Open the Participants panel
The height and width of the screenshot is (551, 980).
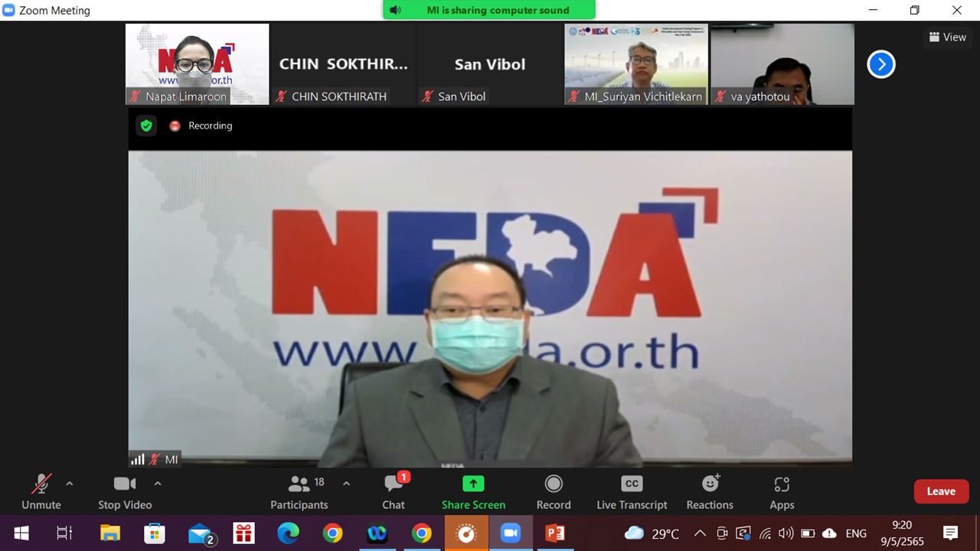click(299, 492)
